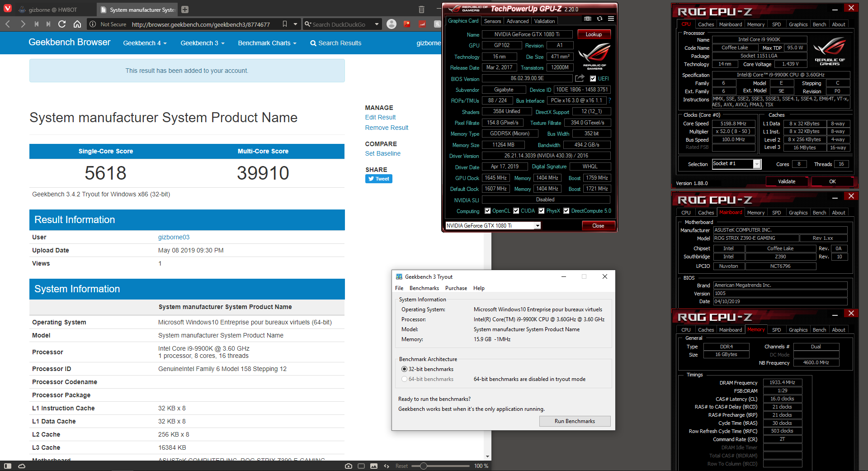The width and height of the screenshot is (868, 471).
Task: Click the PCIe bus interface question mark
Action: click(x=609, y=100)
